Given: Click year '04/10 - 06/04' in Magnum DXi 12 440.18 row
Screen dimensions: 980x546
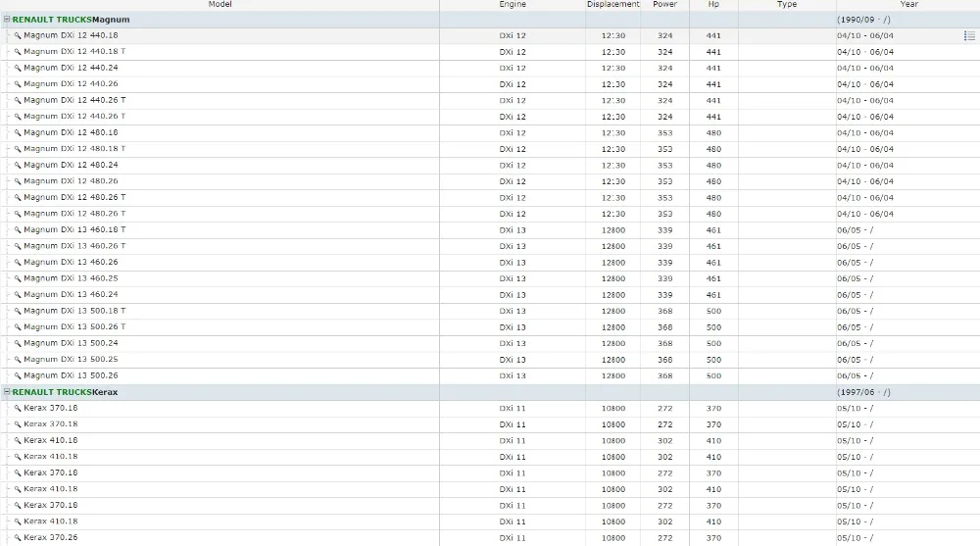Looking at the screenshot, I should (865, 36).
